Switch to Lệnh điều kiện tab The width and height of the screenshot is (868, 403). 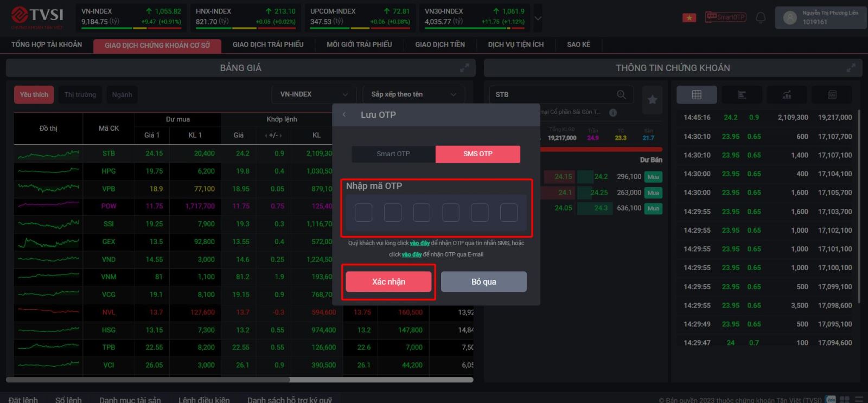[204, 399]
